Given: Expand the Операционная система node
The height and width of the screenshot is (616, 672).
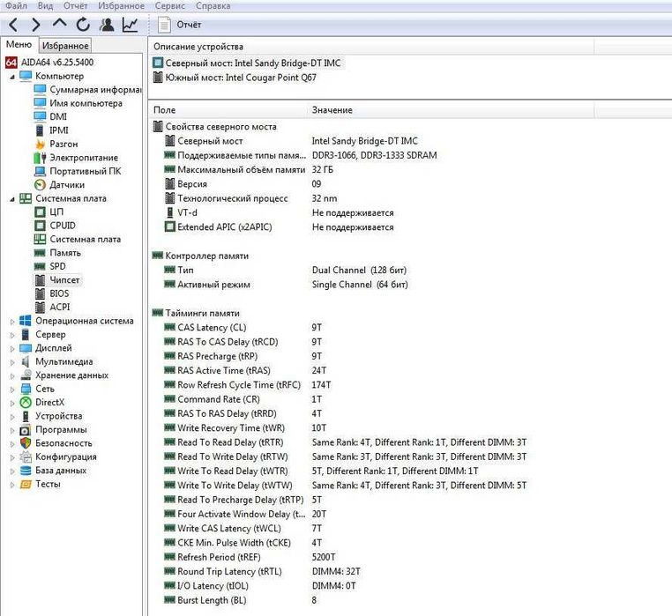Looking at the screenshot, I should coord(12,322).
